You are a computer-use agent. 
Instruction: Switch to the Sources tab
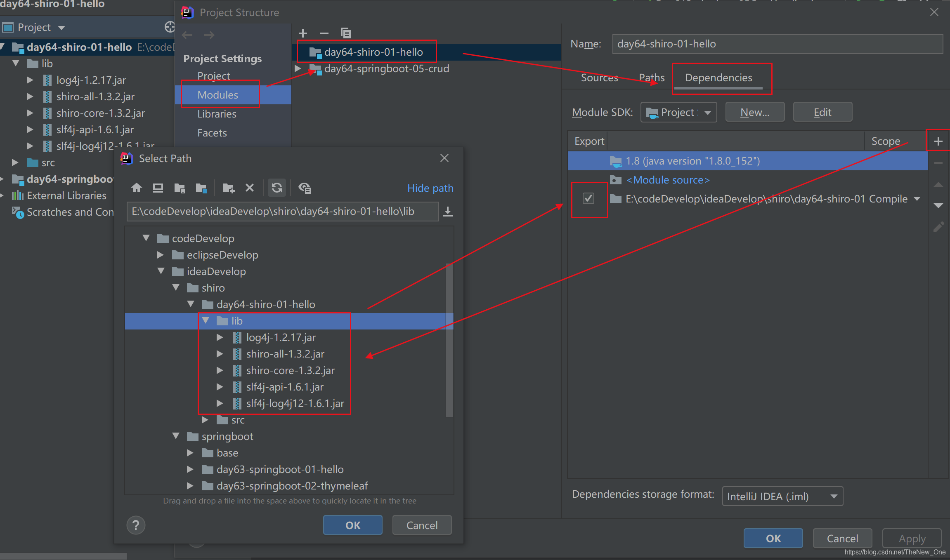(x=599, y=78)
